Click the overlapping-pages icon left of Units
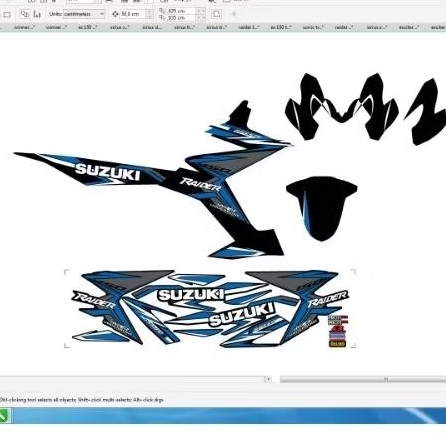The image size is (446, 446). (25, 14)
